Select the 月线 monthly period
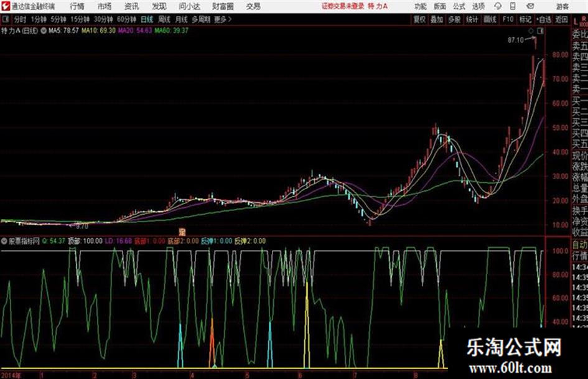Image resolution: width=588 pixels, height=379 pixels. click(182, 19)
